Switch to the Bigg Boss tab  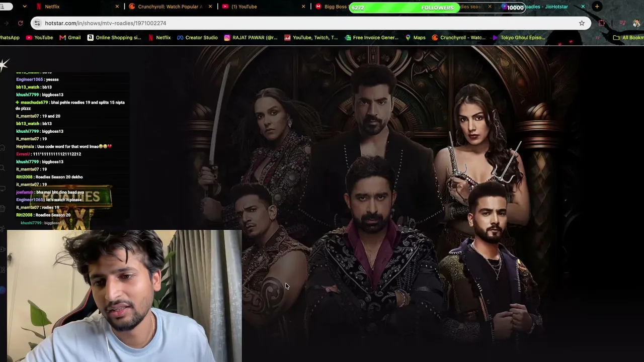coord(332,7)
